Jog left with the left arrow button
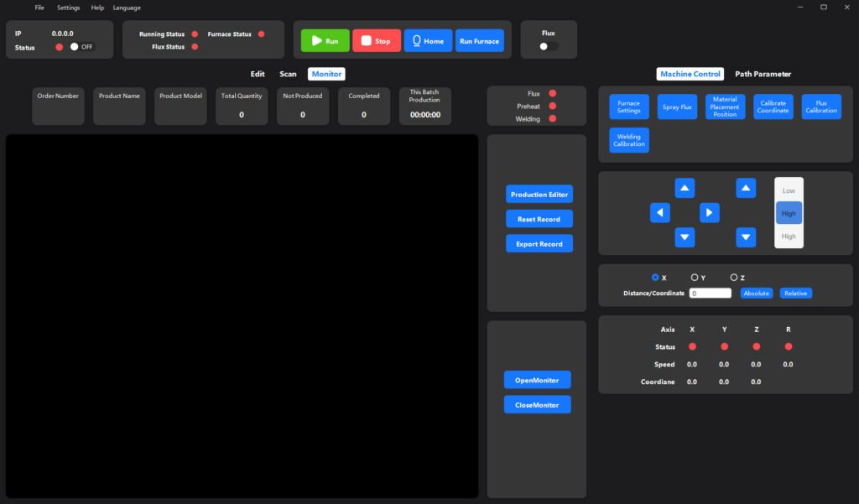859x504 pixels. [660, 213]
